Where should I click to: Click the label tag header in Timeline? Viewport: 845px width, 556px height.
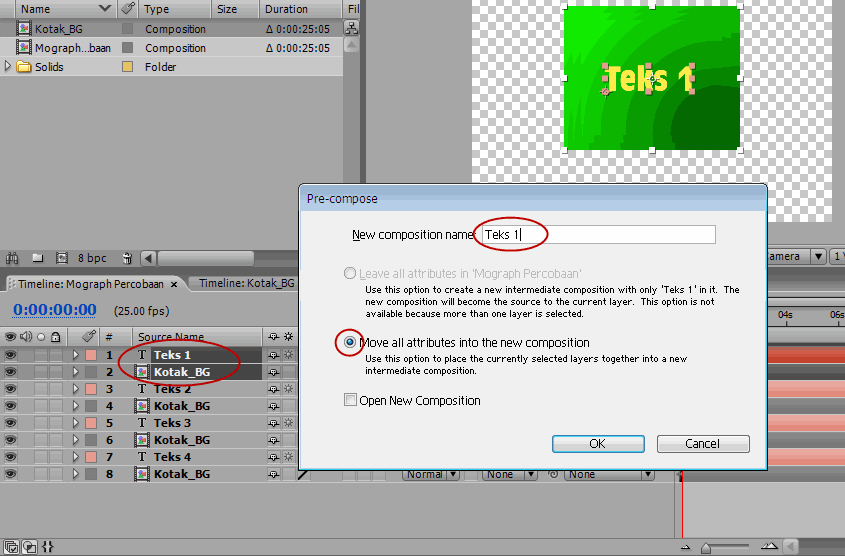(89, 337)
